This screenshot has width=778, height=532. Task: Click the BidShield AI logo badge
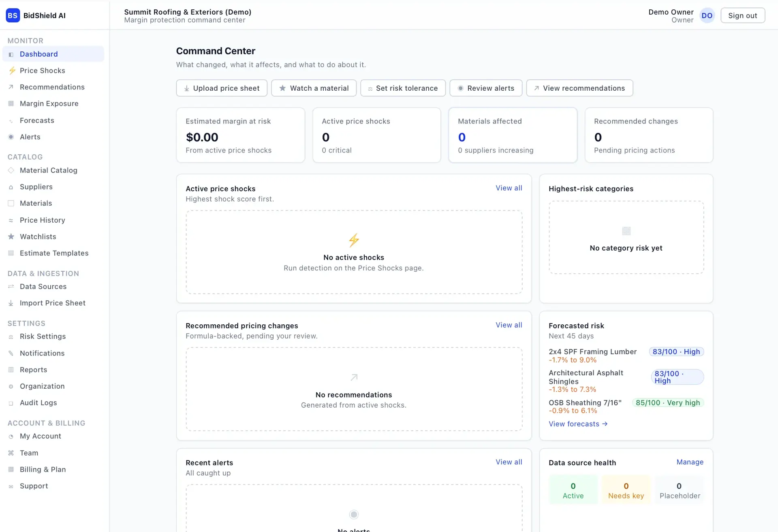pyautogui.click(x=13, y=15)
